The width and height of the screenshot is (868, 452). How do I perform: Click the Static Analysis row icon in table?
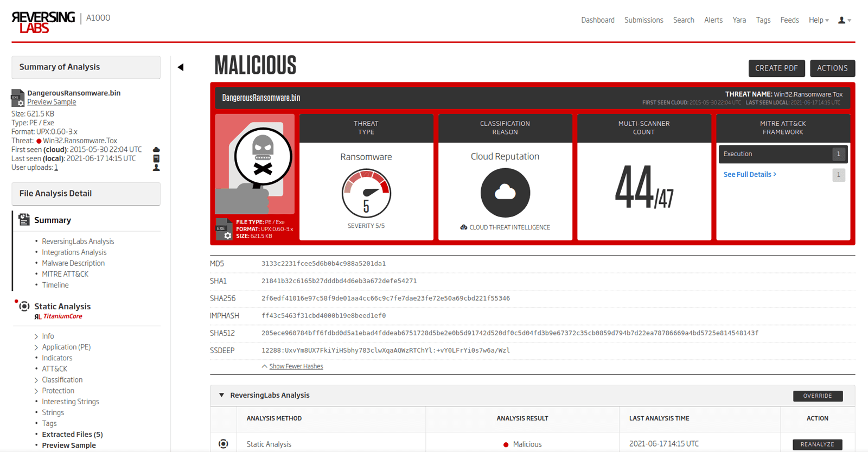pyautogui.click(x=224, y=444)
